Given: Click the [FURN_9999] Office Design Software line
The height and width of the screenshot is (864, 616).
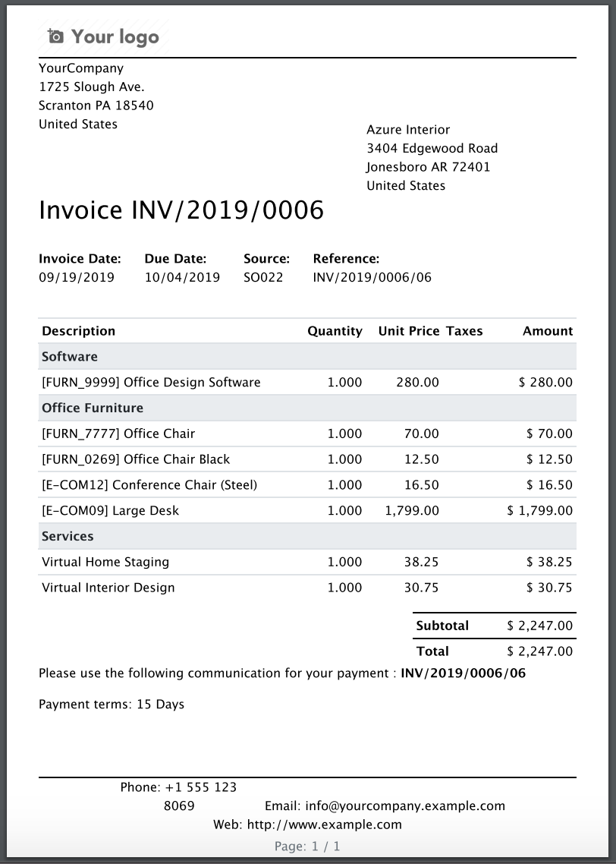Looking at the screenshot, I should point(151,383).
